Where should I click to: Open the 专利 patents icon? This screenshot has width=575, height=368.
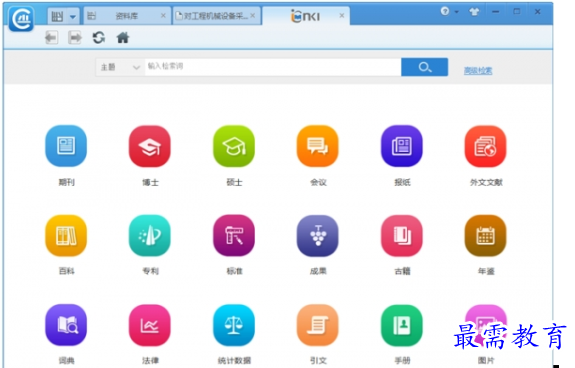(150, 235)
